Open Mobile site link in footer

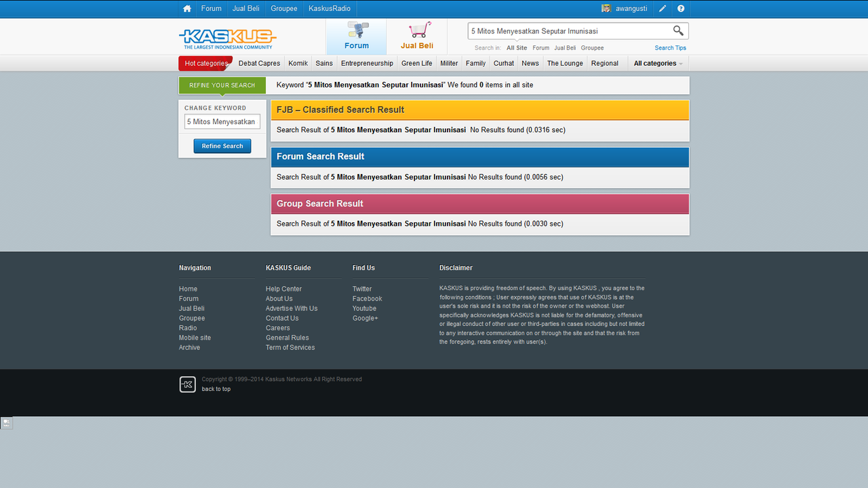[195, 338]
